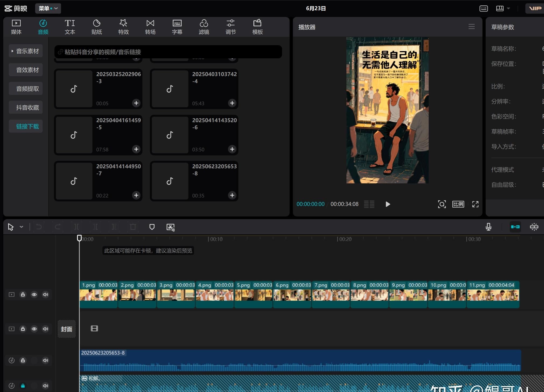
Task: Add audio 20250623205653-8 with its plus icon
Action: [232, 195]
